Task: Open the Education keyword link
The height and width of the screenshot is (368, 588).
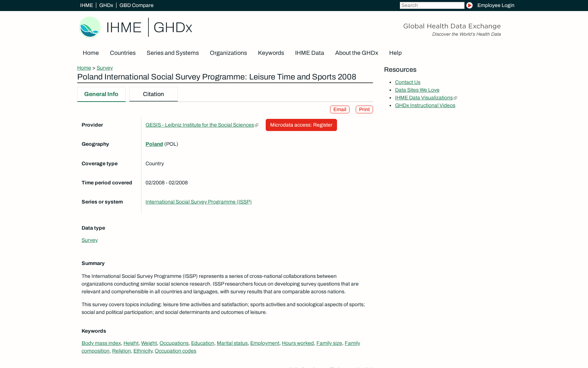Action: click(x=202, y=343)
